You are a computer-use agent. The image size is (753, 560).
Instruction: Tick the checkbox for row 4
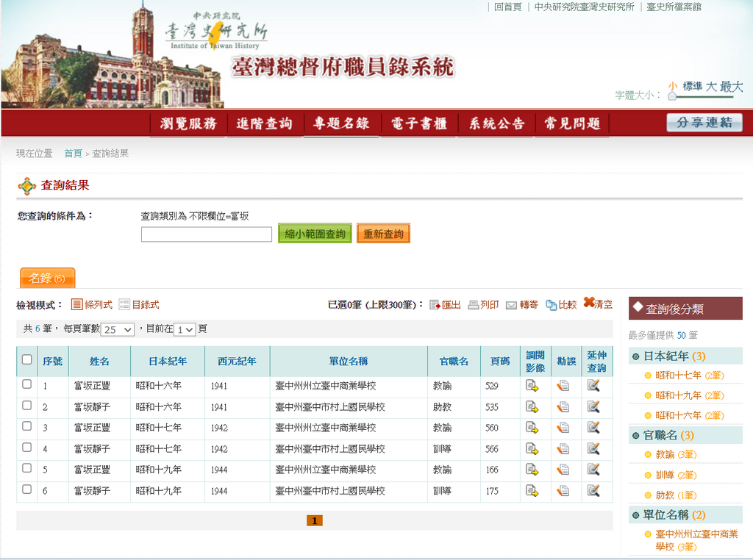27,448
